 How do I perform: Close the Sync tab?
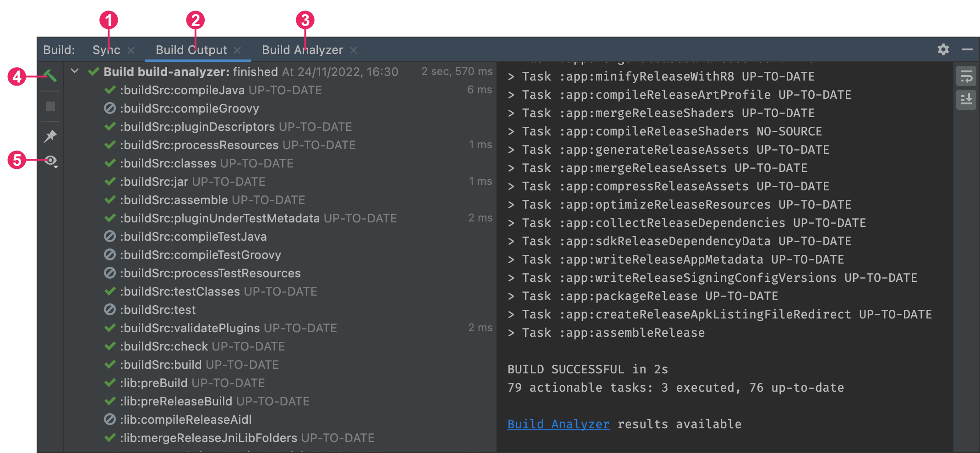tap(131, 50)
